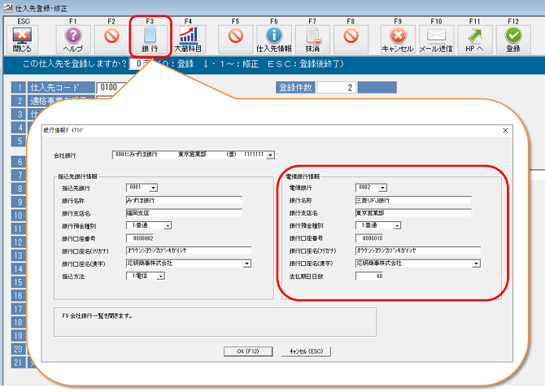The image size is (545, 392).
Task: Open the HPへ link icon
Action: [x=474, y=36]
